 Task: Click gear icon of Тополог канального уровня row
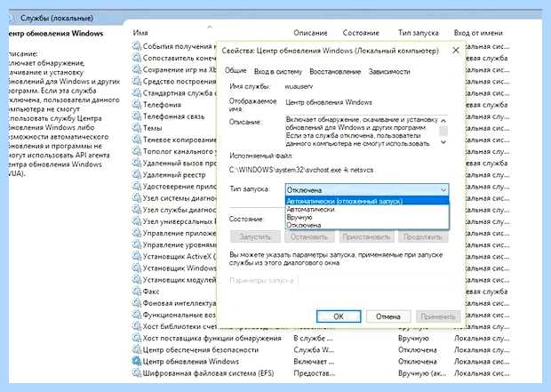tap(136, 151)
